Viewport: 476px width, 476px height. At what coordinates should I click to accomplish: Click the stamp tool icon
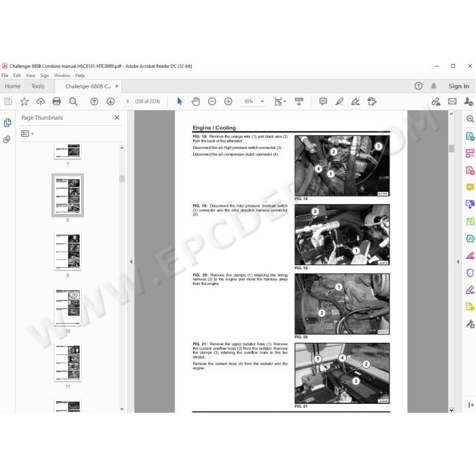[371, 101]
